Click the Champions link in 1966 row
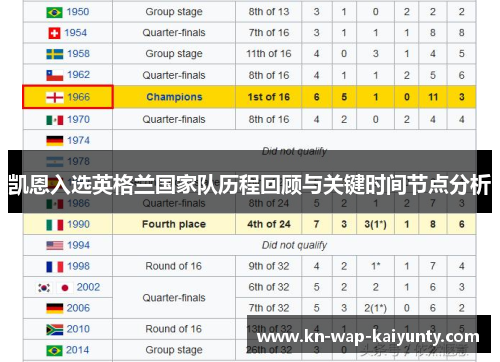Image resolution: width=500 pixels, height=362 pixels. click(x=174, y=97)
